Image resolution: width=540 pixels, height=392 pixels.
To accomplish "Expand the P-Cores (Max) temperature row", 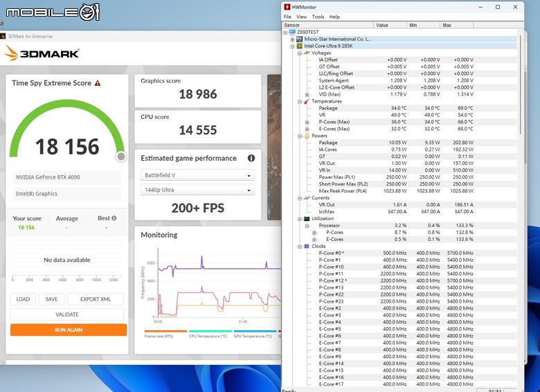I will tap(307, 122).
